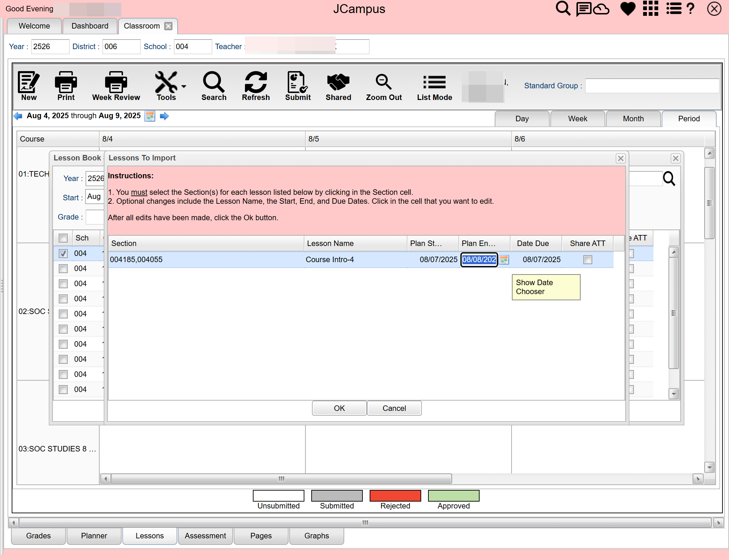Click the Submit lesson icon
The image size is (729, 560).
(298, 86)
